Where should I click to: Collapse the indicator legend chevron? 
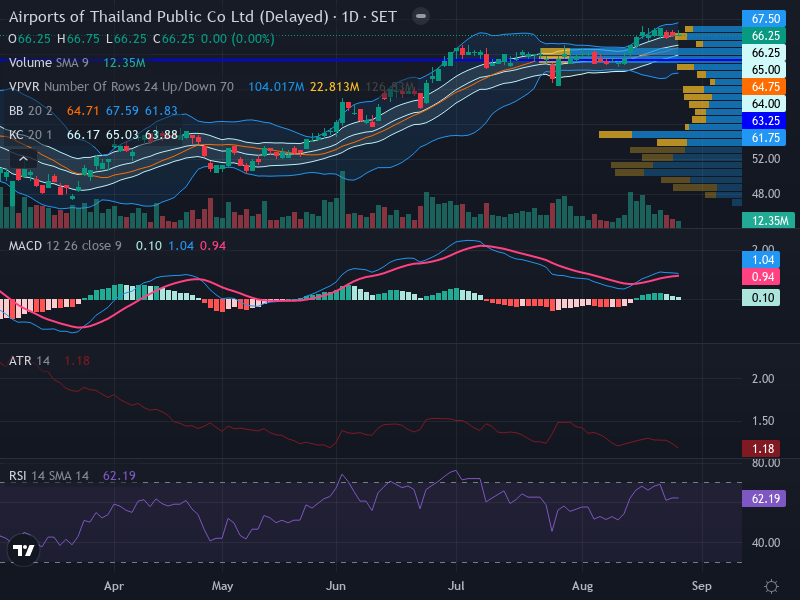[23, 159]
